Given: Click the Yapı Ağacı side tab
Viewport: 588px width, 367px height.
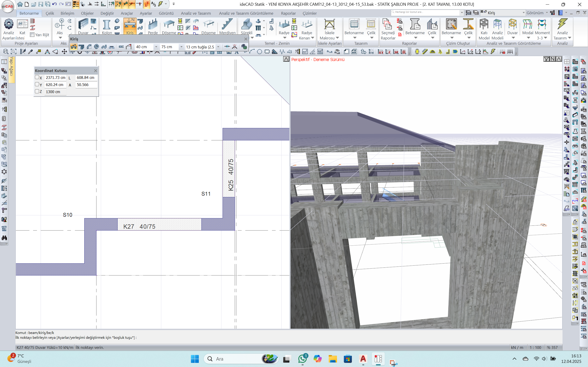Looking at the screenshot, I should click(11, 69).
